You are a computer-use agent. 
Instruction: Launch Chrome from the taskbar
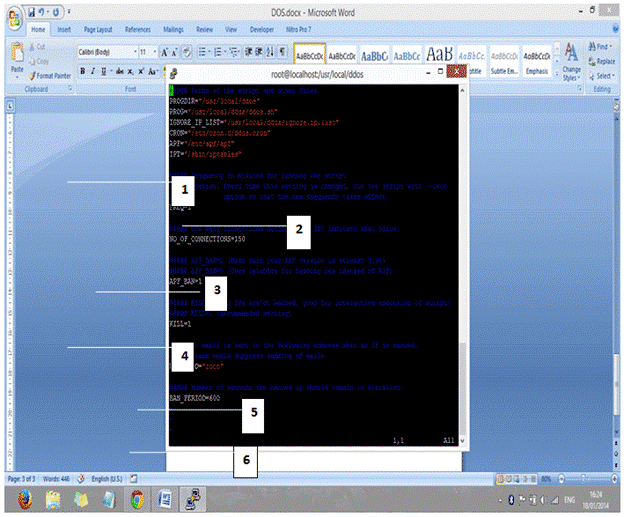136,498
